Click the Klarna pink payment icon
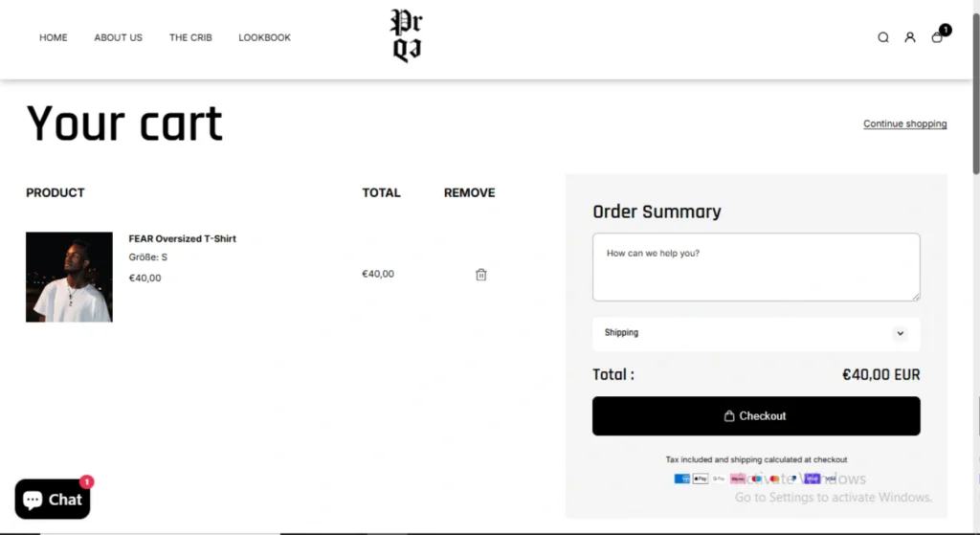980x535 pixels. [x=738, y=479]
